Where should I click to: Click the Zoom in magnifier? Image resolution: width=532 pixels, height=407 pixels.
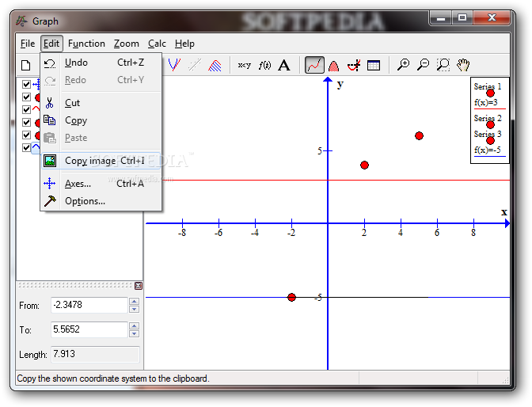tap(404, 65)
